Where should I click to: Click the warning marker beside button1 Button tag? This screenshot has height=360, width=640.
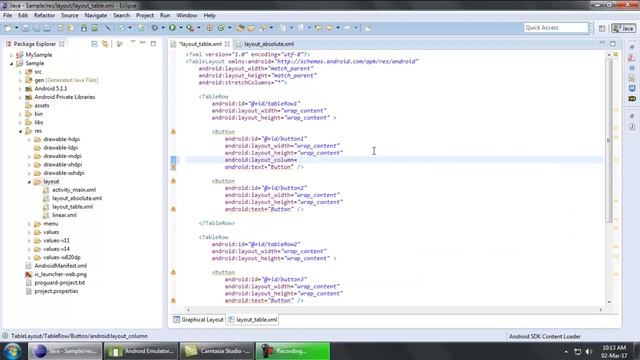click(x=173, y=132)
